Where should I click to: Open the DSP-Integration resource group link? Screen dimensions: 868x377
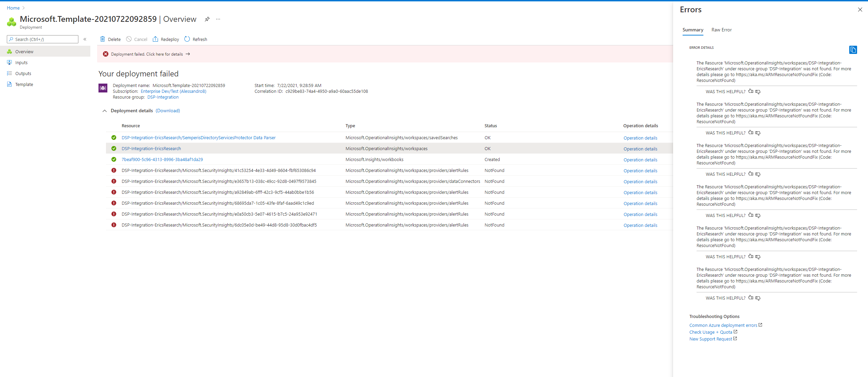click(163, 97)
